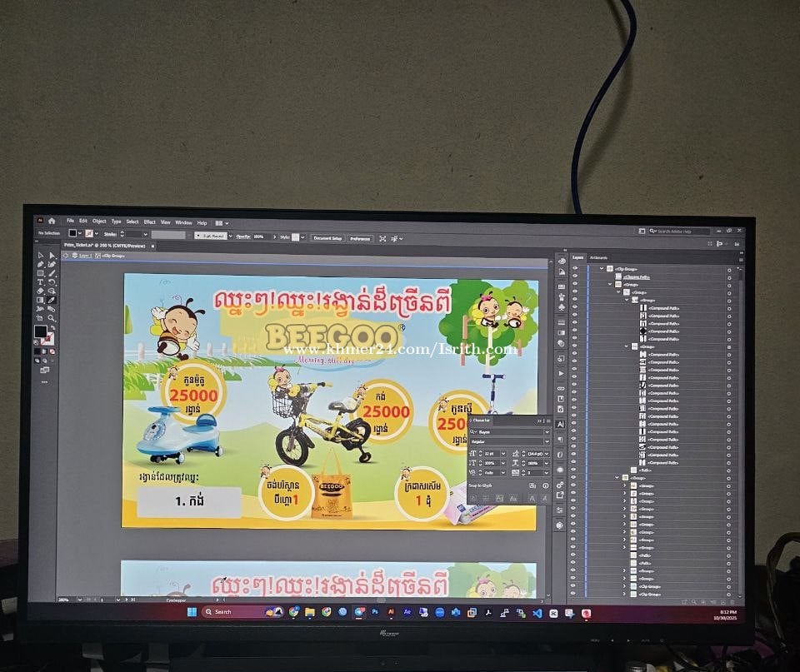Toggle visibility of the first Compound Path
Viewport: 800px width, 672px height.
[x=574, y=308]
